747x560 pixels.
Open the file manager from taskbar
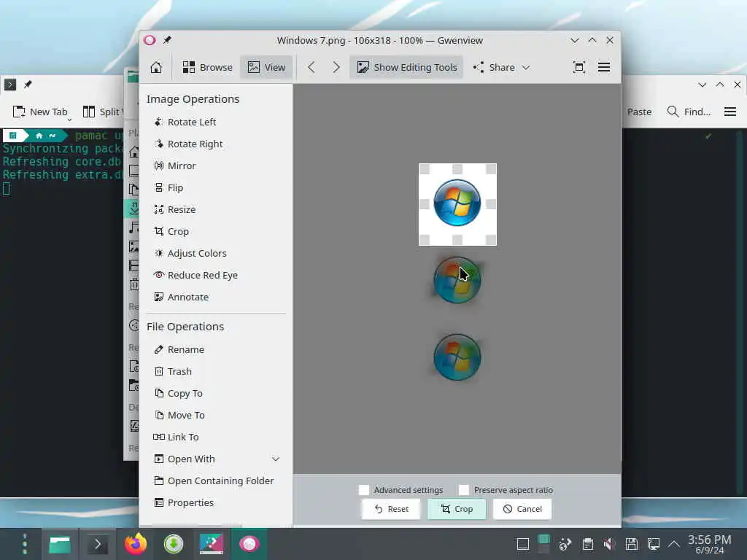[60, 544]
